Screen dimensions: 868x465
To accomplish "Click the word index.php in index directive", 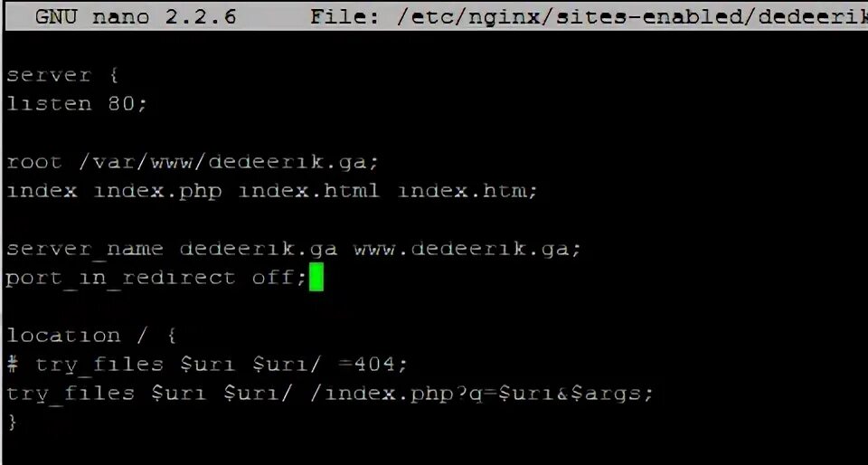I will [x=157, y=192].
